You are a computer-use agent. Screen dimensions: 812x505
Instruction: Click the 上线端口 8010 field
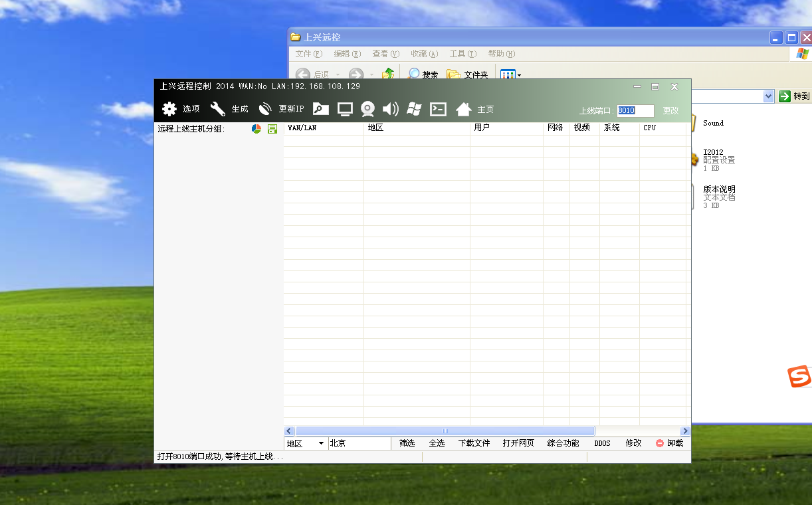tap(635, 111)
